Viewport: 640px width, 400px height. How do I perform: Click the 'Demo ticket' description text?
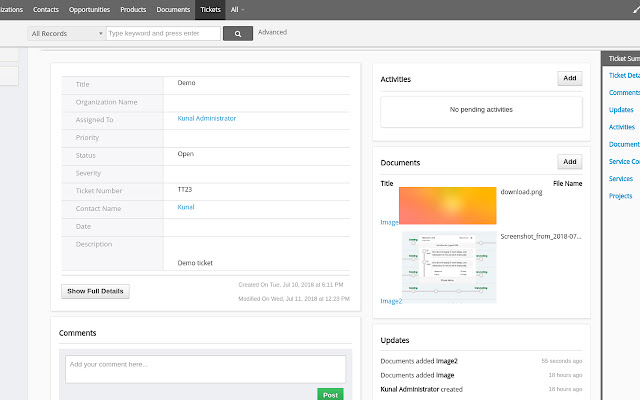195,263
